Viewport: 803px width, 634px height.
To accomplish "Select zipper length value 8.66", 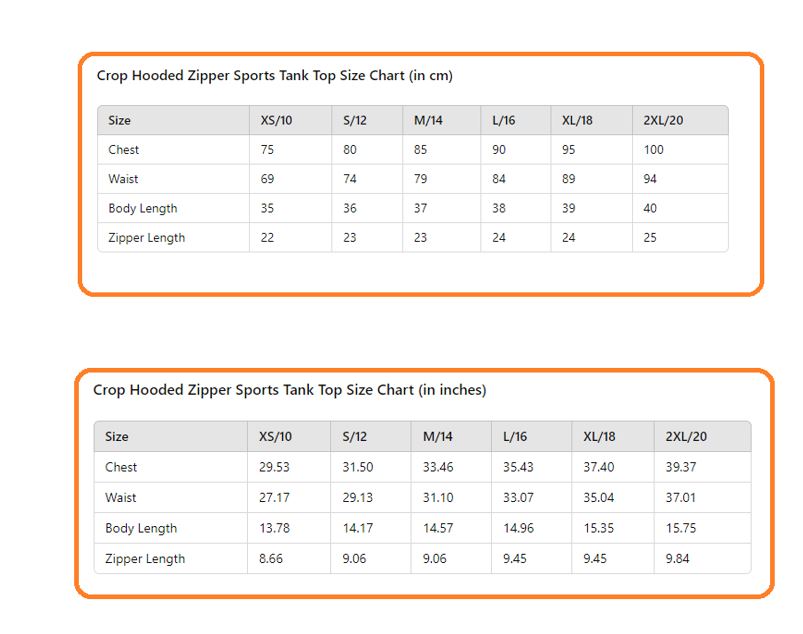I will (270, 559).
